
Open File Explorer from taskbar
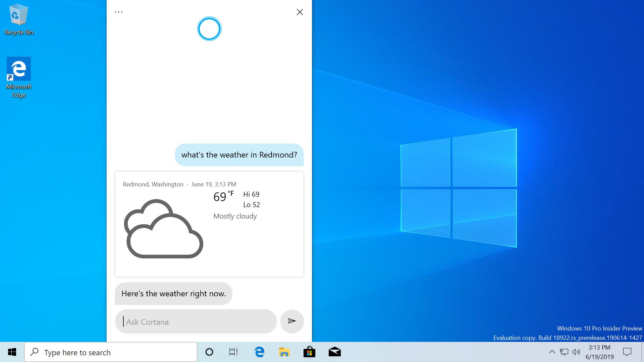pyautogui.click(x=284, y=352)
